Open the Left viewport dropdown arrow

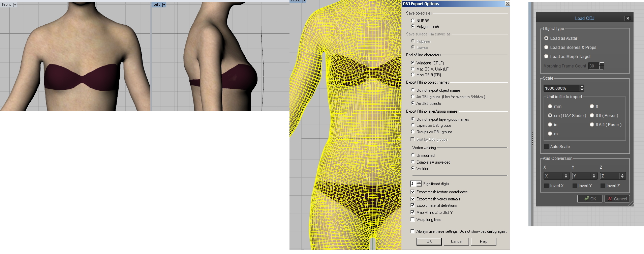pos(164,5)
